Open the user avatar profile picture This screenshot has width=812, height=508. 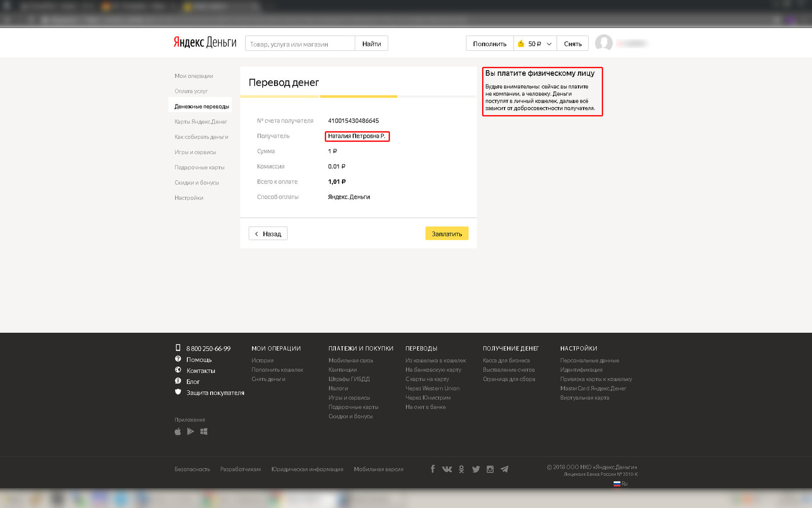coord(604,43)
